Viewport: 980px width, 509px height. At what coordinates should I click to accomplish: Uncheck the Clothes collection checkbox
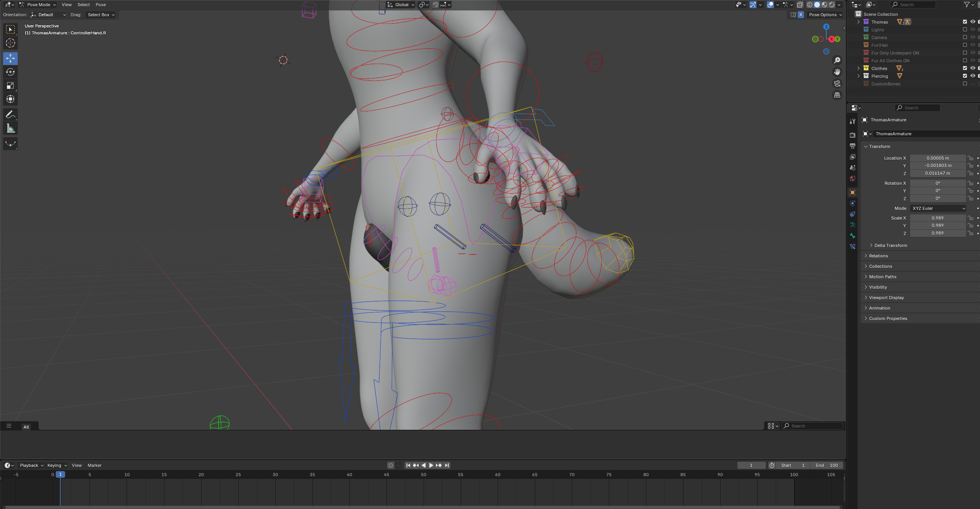tap(965, 68)
